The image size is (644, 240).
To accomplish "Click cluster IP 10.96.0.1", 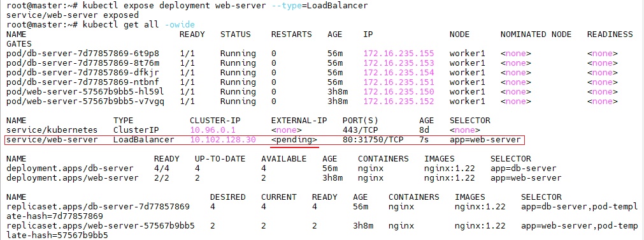I will click(x=212, y=130).
